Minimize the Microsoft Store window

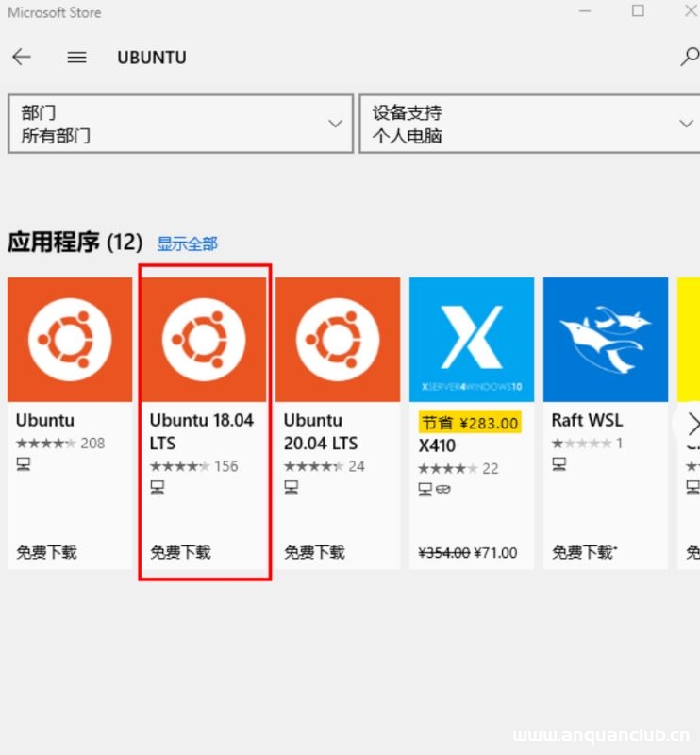click(x=585, y=10)
